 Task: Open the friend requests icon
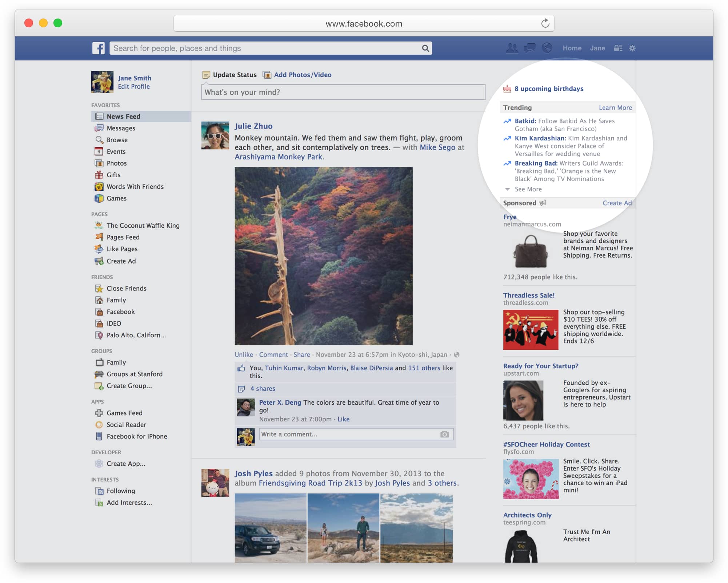(x=512, y=48)
